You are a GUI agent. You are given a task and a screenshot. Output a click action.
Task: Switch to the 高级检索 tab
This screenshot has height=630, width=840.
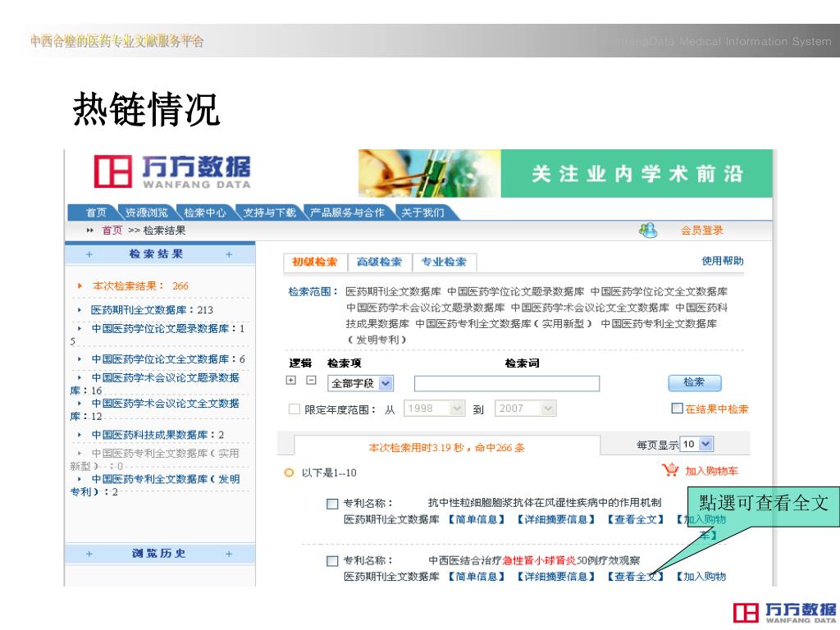pos(379,262)
